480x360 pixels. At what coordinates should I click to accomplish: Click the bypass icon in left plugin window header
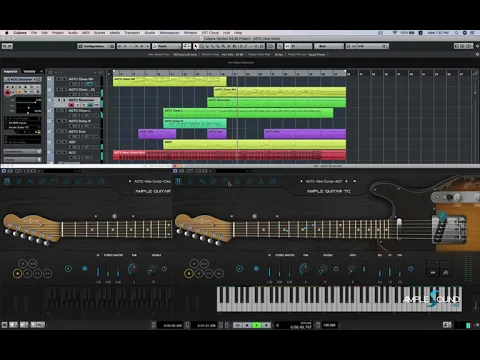click(x=4, y=171)
